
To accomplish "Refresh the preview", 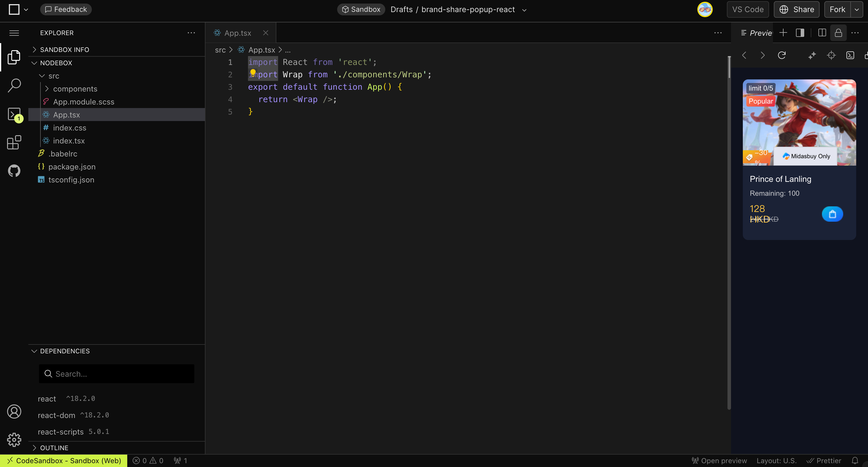I will click(x=782, y=55).
